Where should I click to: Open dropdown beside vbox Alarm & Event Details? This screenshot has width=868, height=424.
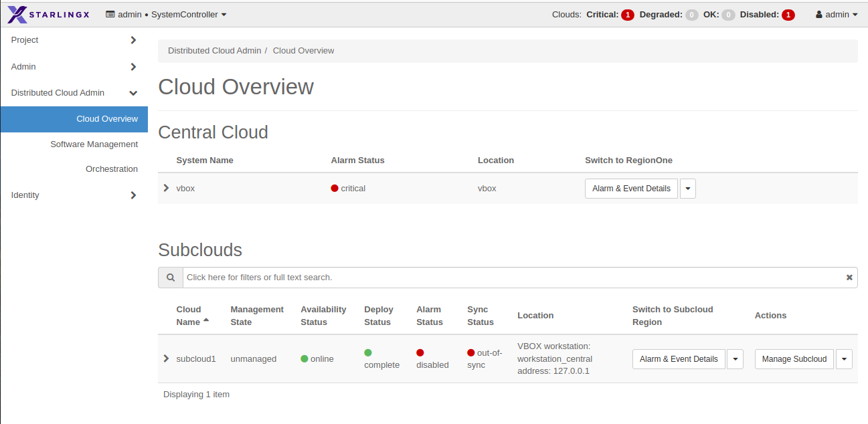[688, 189]
